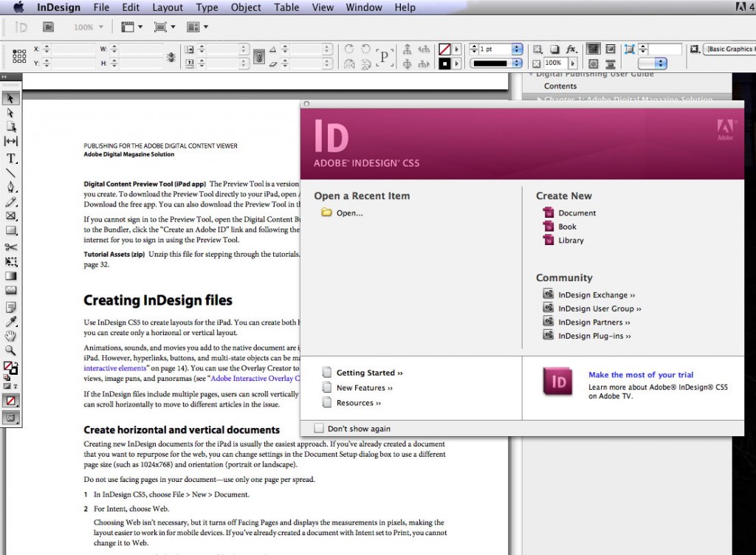Screen dimensions: 756x555
Task: Select the Zoom tool
Action: click(10, 349)
